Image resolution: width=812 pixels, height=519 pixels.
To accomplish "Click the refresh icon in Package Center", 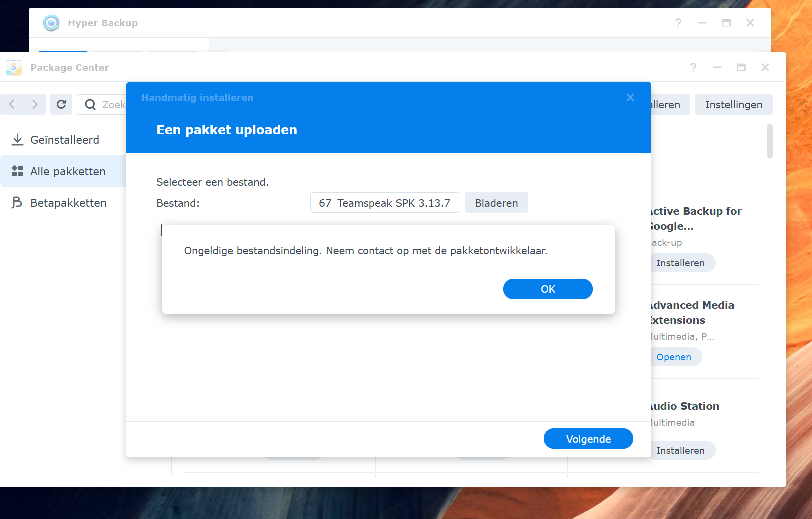I will [x=61, y=104].
